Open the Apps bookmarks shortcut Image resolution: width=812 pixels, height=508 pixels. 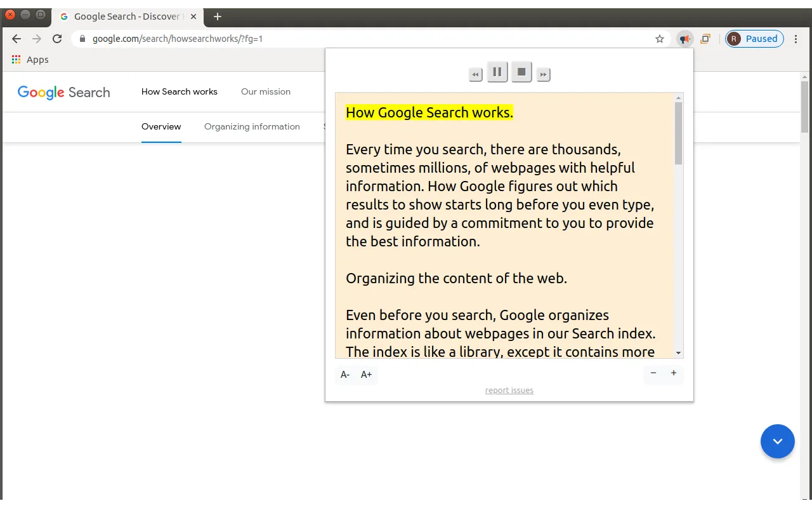[30, 60]
